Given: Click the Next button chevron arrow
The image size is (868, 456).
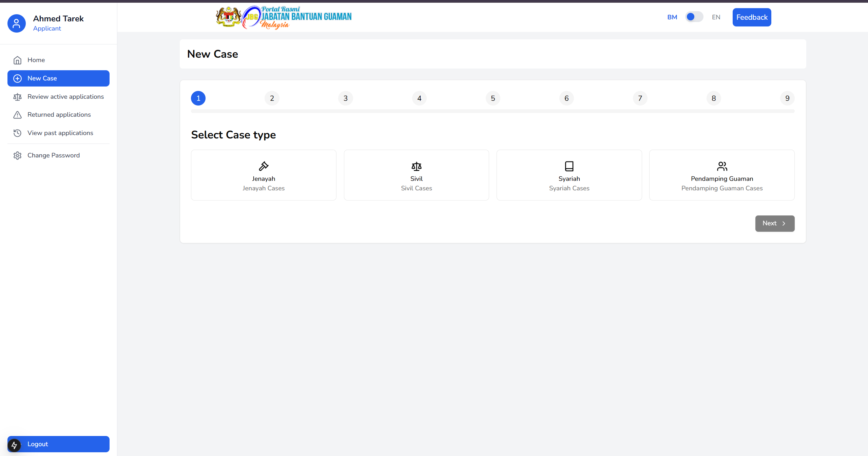Looking at the screenshot, I should tap(784, 224).
